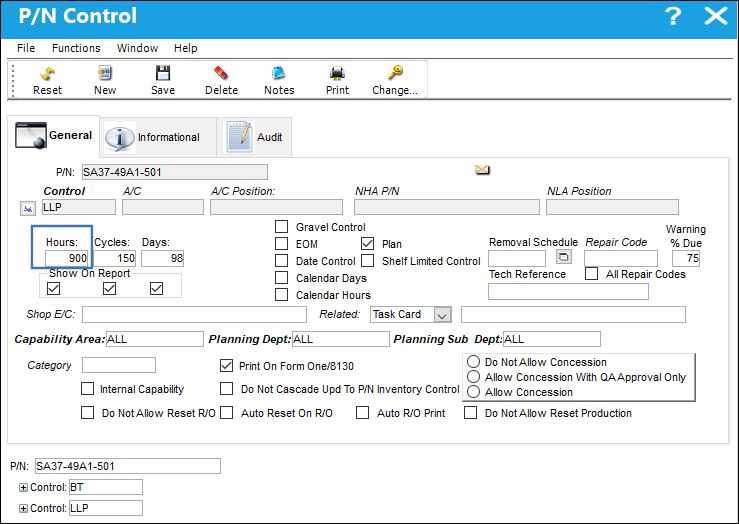
Task: Click the Cycles input field
Action: pos(115,258)
